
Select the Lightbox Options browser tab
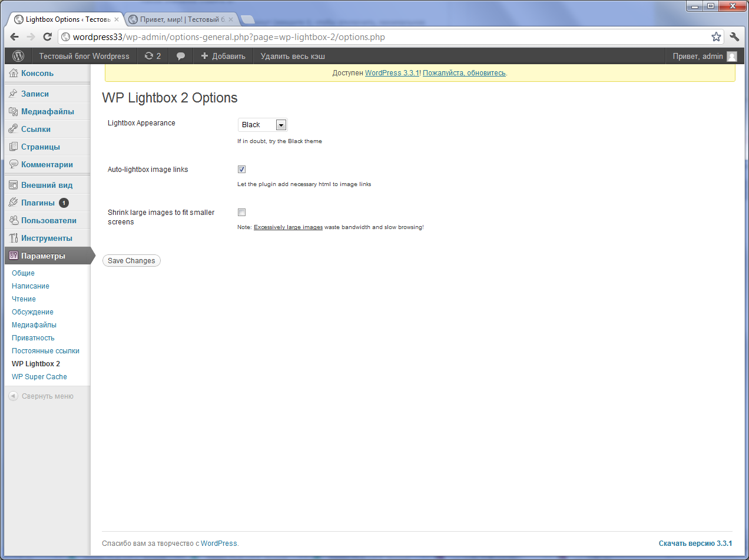coord(65,19)
